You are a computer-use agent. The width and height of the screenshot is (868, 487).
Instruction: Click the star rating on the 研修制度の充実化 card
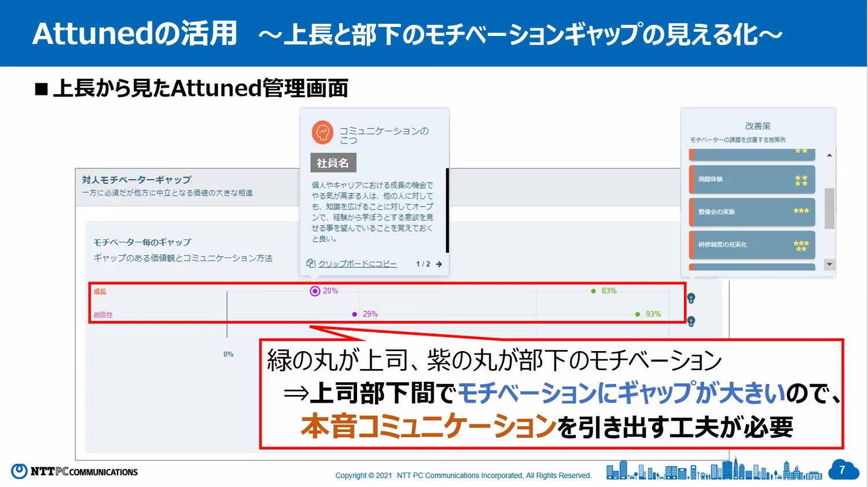click(x=800, y=245)
